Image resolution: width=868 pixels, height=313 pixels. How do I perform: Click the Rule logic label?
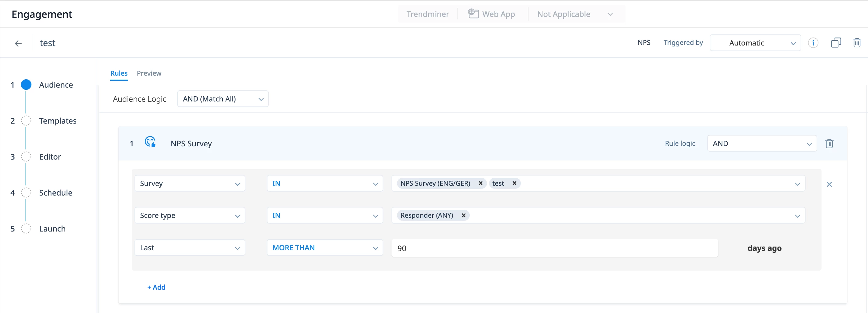[x=680, y=143]
